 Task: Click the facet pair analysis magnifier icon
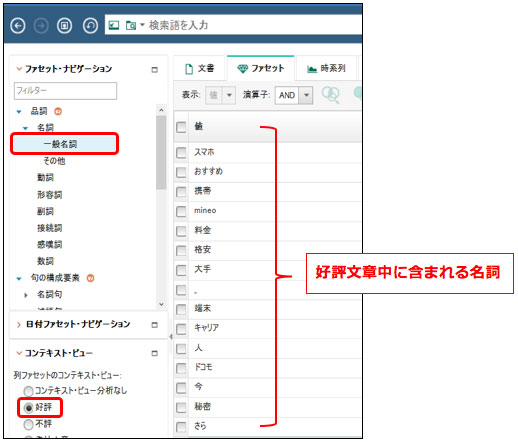point(330,95)
